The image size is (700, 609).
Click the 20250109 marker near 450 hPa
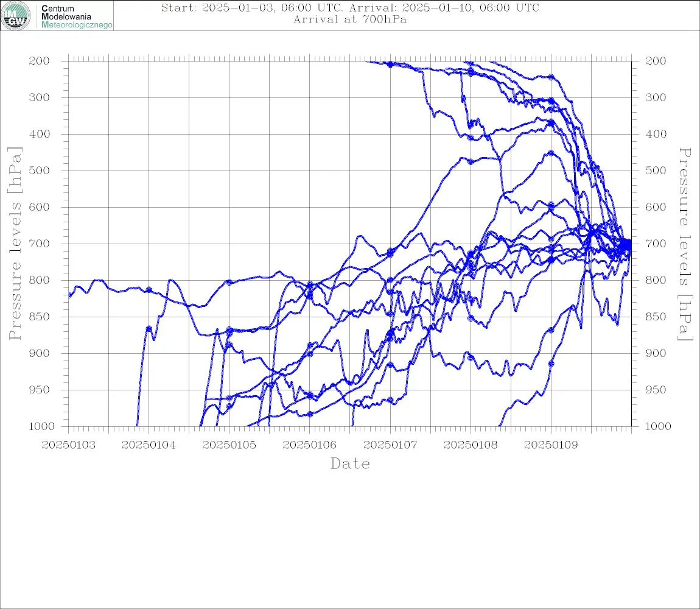[551, 153]
